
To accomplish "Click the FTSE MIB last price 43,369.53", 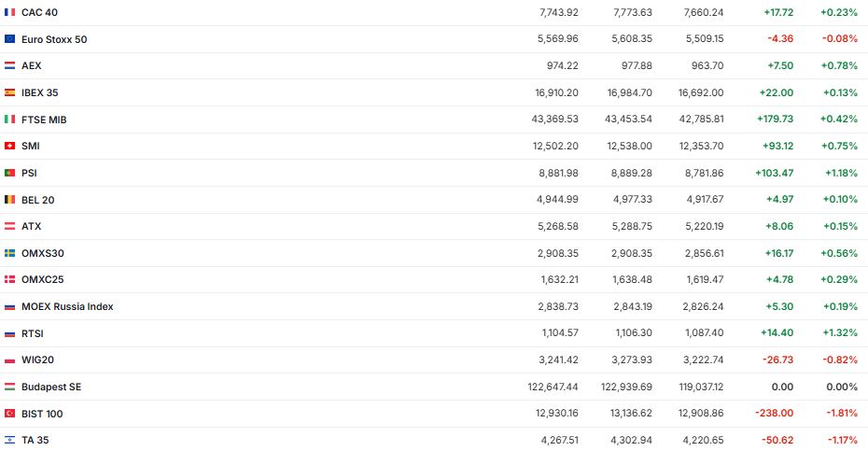I will (x=553, y=120).
